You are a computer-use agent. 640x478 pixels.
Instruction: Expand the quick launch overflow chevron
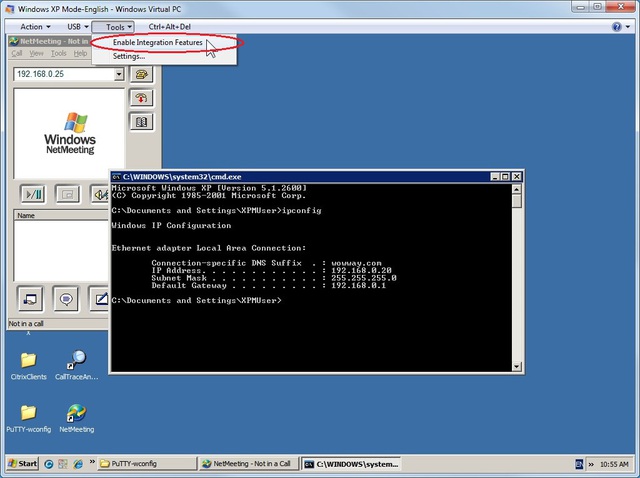point(92,462)
